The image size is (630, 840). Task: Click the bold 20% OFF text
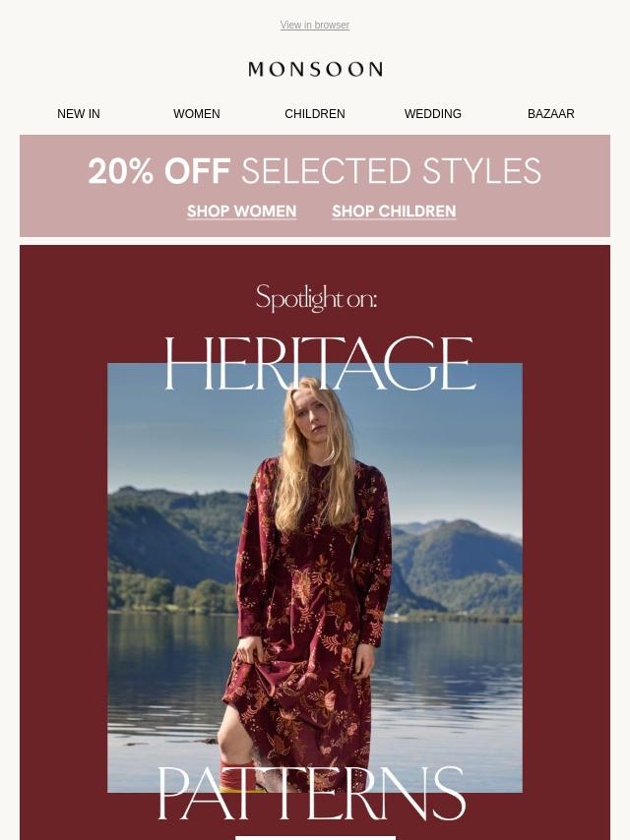click(x=159, y=171)
